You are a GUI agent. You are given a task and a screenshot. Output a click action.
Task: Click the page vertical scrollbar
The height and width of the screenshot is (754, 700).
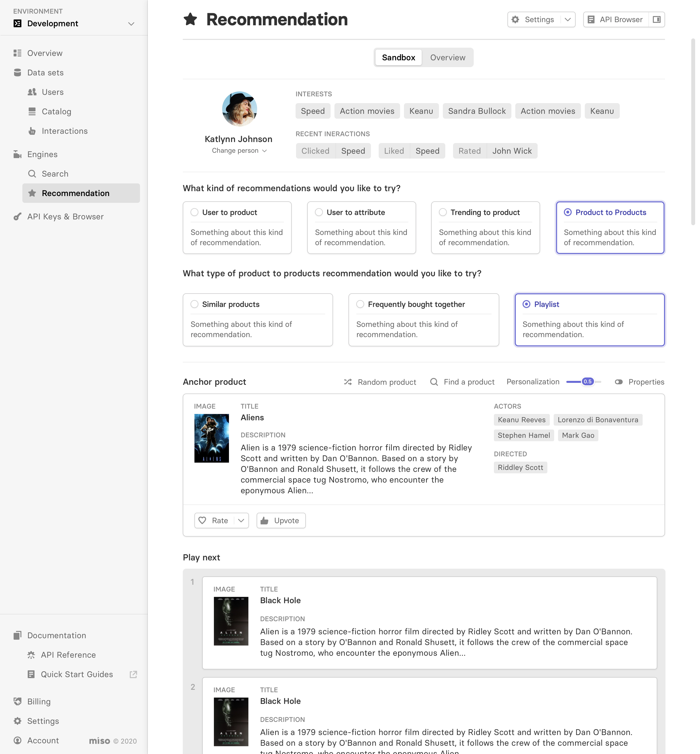pos(693,132)
